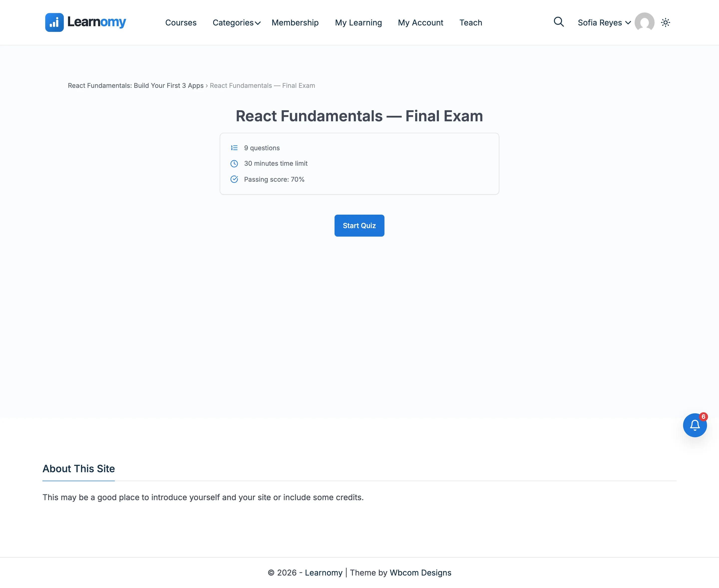Click the 'About This Site' heading
The height and width of the screenshot is (588, 719).
point(79,468)
